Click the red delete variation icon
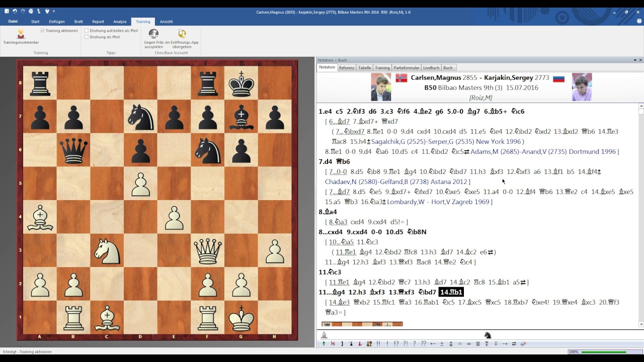 (x=333, y=344)
